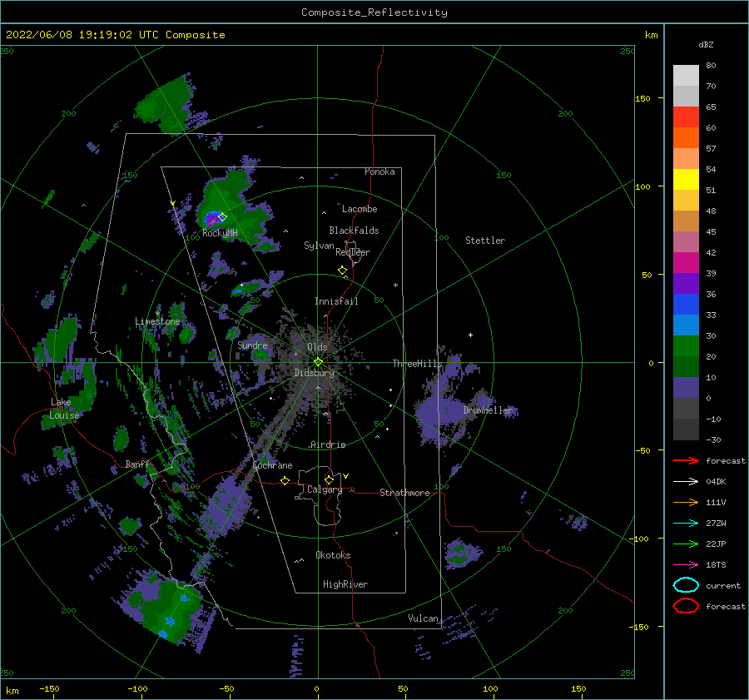The image size is (749, 700).
Task: Click the dBZ legend heading
Action: pos(706,44)
